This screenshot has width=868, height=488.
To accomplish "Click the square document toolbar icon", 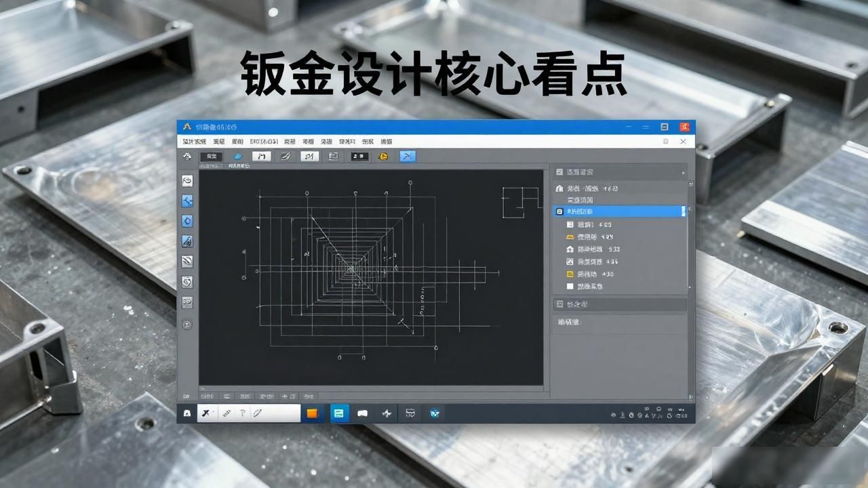I will [x=333, y=157].
